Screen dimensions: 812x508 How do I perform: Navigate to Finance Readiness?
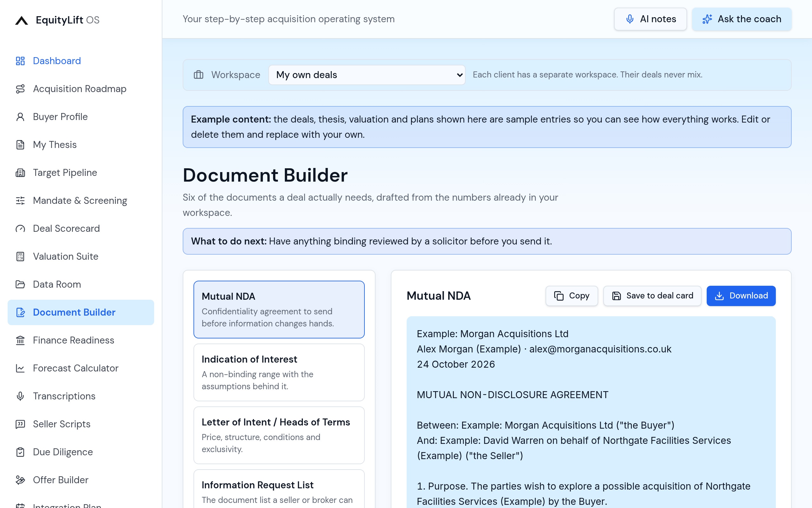tap(81, 340)
